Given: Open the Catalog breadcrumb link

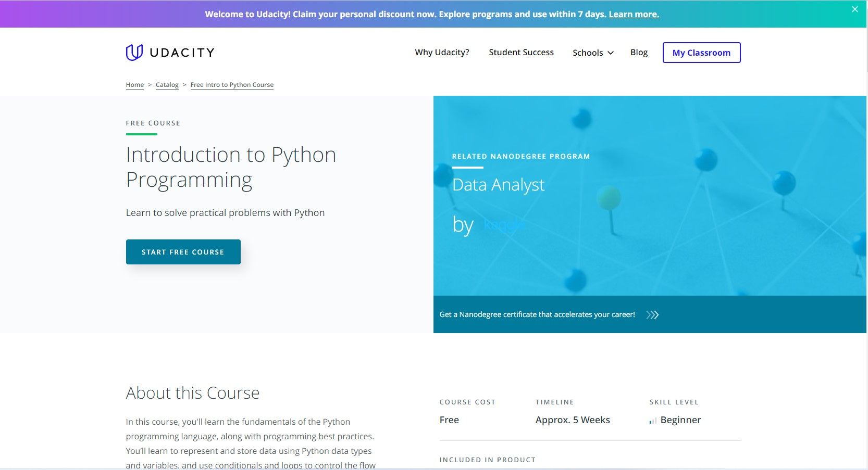Looking at the screenshot, I should 167,84.
